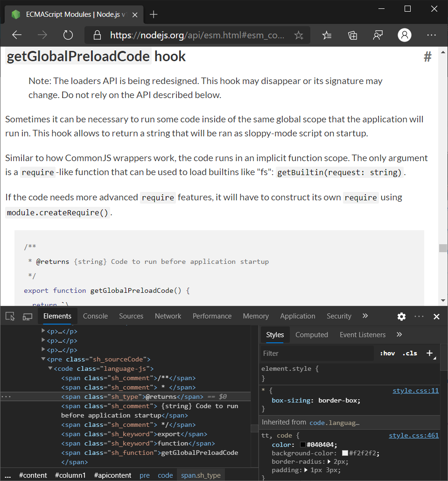The width and height of the screenshot is (448, 481).
Task: Toggle the device emulation toolbar
Action: click(28, 316)
